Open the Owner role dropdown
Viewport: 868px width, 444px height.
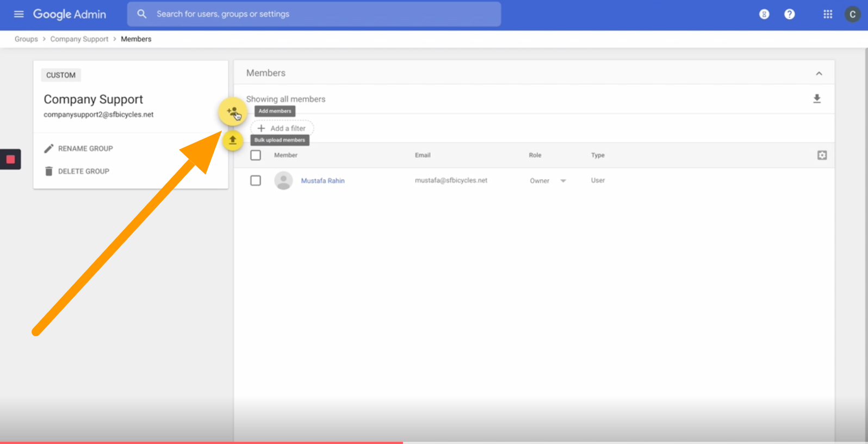click(548, 181)
